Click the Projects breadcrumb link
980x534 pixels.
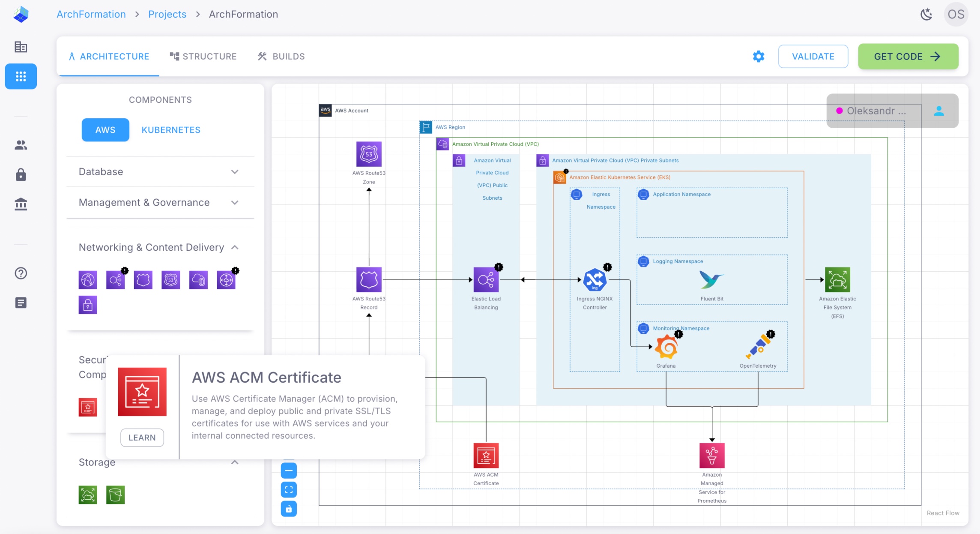click(x=167, y=14)
